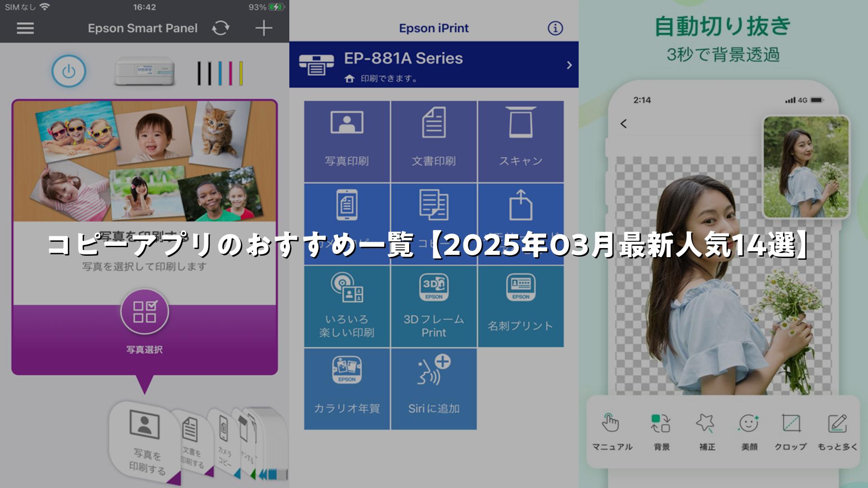Image resolution: width=868 pixels, height=488 pixels.
Task: Tap the phone document capture tile icon
Action: pyautogui.click(x=347, y=205)
